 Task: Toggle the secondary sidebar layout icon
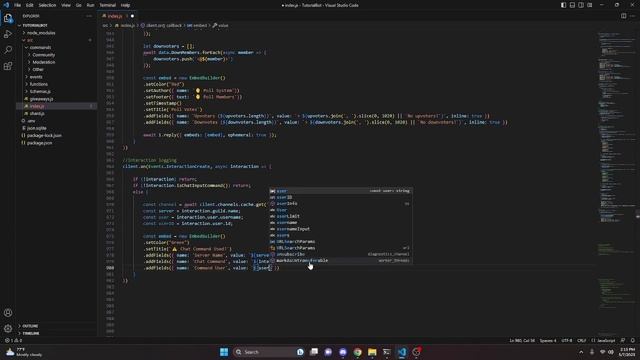[581, 5]
